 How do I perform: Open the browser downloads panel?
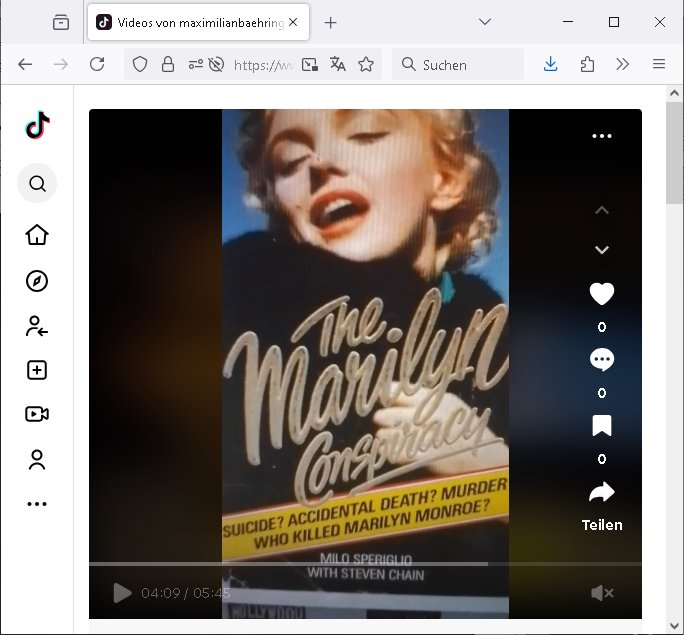coord(551,65)
